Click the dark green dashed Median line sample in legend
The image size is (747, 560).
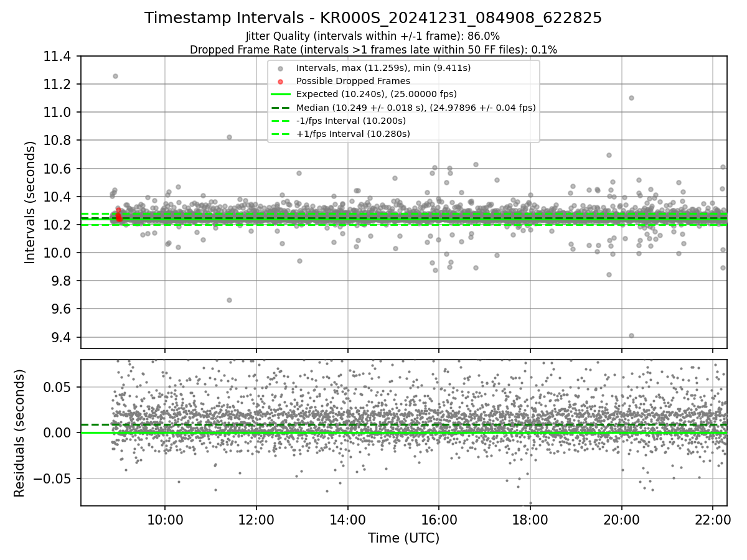(281, 108)
